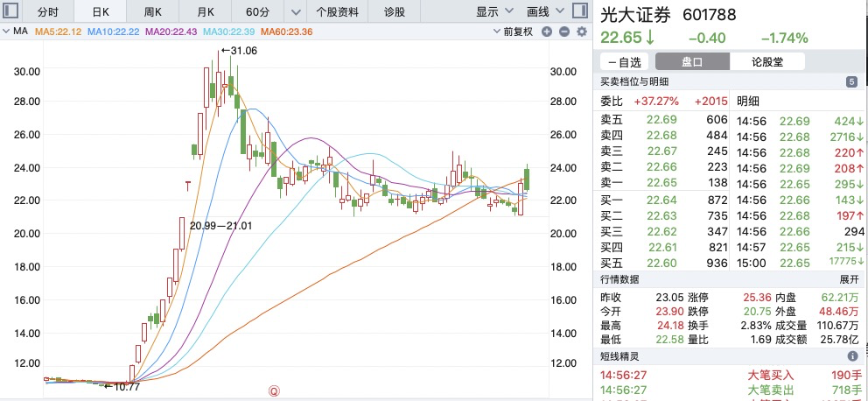Click 买五 price 22.60

pyautogui.click(x=662, y=263)
